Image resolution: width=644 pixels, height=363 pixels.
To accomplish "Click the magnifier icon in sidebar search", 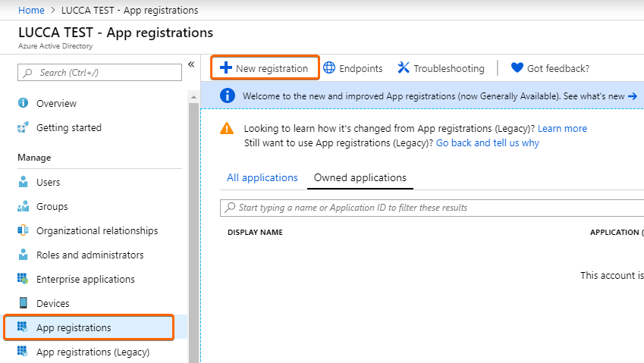I will pos(27,73).
